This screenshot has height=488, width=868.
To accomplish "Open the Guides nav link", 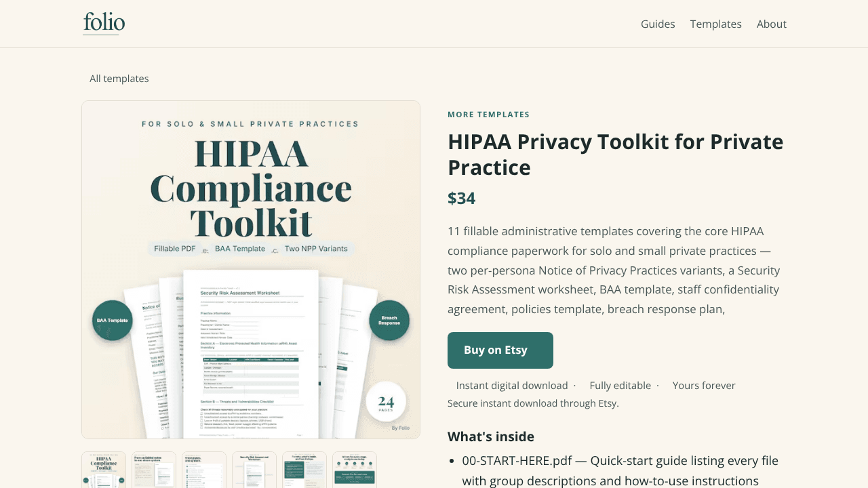I will click(658, 24).
